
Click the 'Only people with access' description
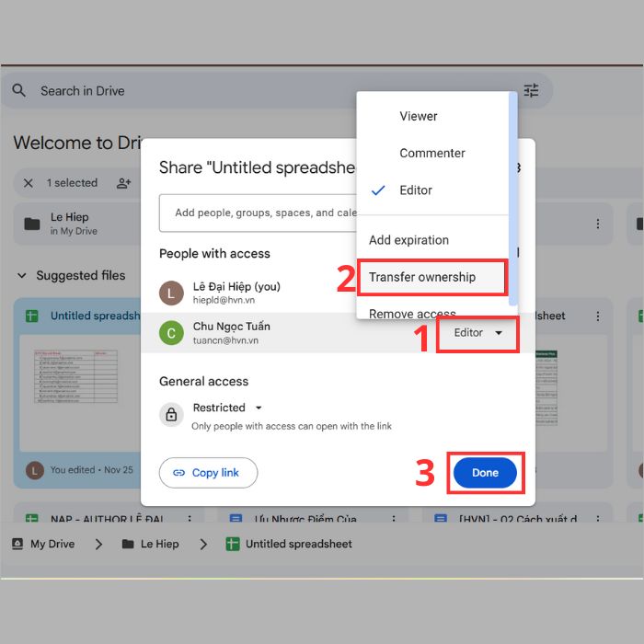[292, 426]
